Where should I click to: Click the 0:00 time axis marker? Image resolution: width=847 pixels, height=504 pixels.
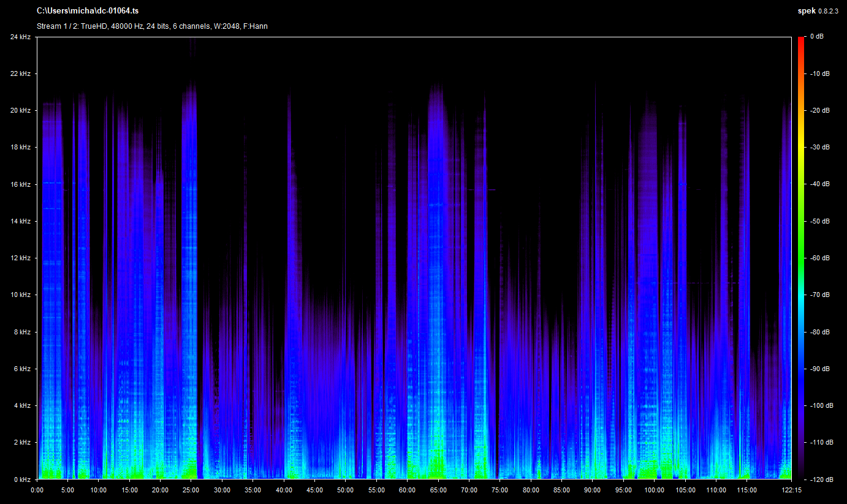pyautogui.click(x=37, y=490)
